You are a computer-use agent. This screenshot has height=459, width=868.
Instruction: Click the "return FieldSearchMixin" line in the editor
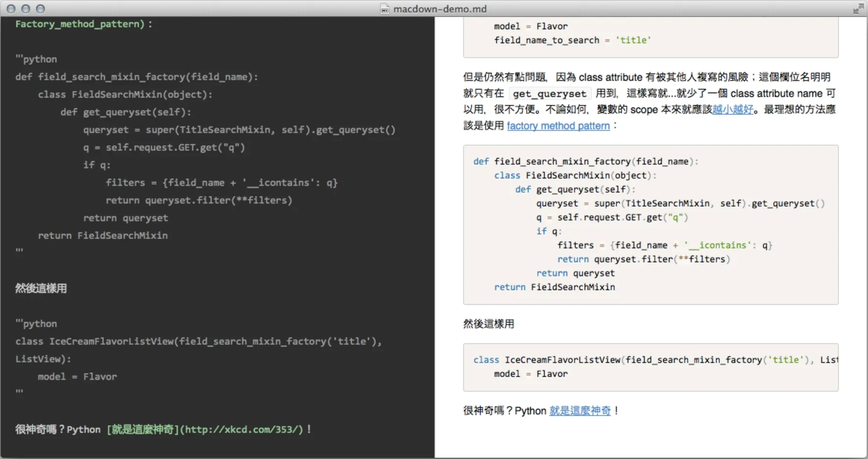tap(103, 235)
